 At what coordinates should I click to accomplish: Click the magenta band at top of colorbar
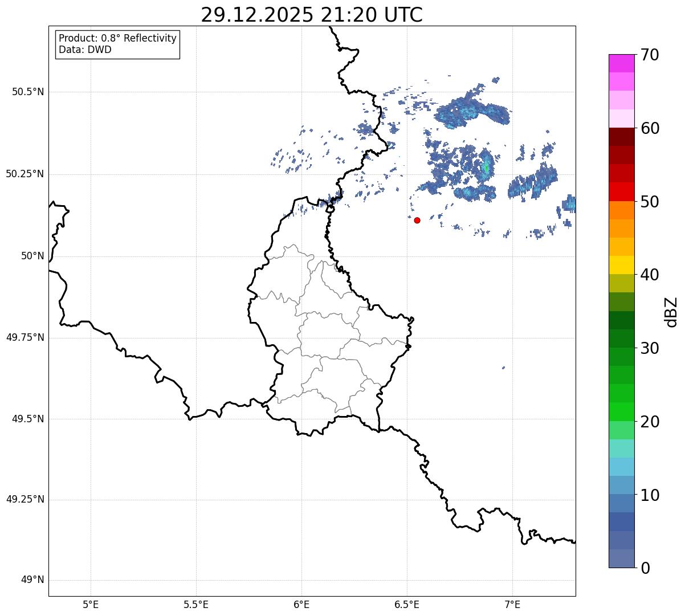point(621,63)
